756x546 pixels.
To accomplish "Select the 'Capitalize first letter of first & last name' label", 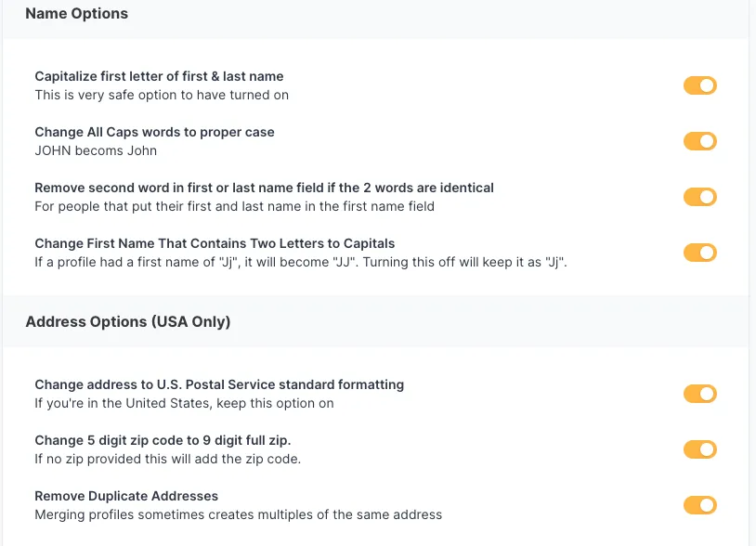I will (x=159, y=76).
